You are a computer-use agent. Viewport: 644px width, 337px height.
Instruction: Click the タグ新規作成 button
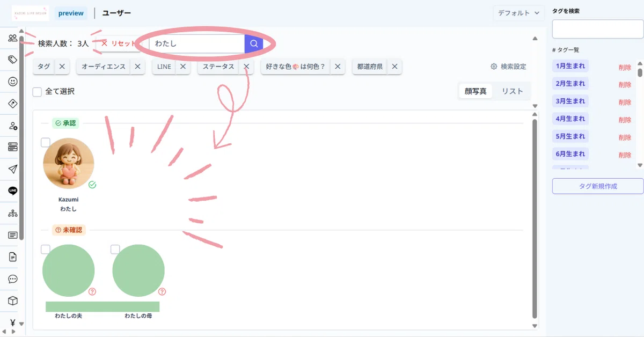598,186
